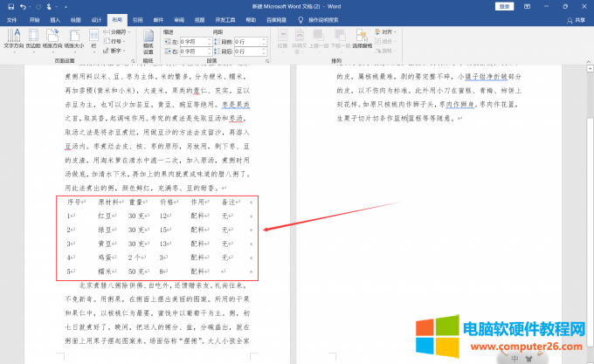The width and height of the screenshot is (594, 364).
Task: Switch to the 引用 references tab
Action: point(138,17)
